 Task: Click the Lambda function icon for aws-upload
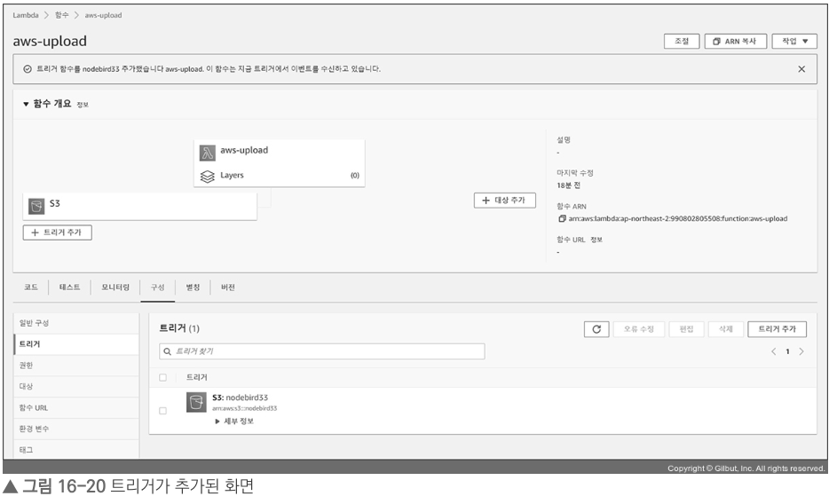tap(208, 153)
